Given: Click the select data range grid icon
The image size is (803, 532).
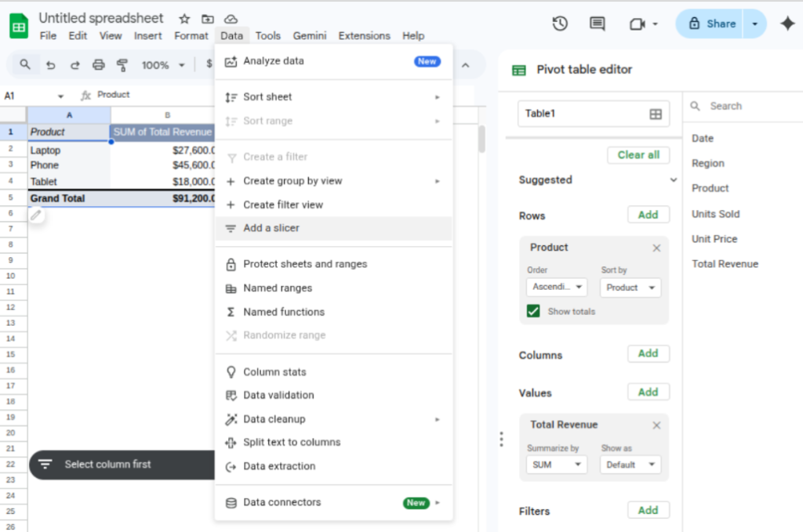Looking at the screenshot, I should click(656, 114).
